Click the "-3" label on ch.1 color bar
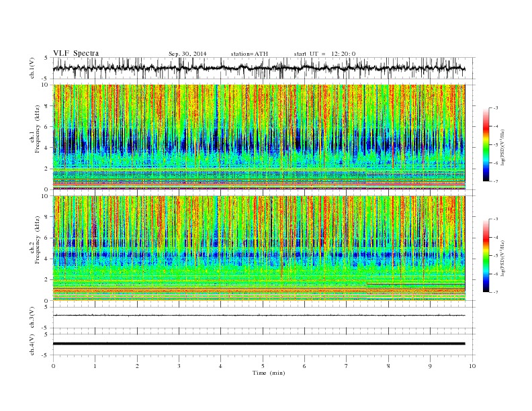The image size is (532, 411). (495, 108)
